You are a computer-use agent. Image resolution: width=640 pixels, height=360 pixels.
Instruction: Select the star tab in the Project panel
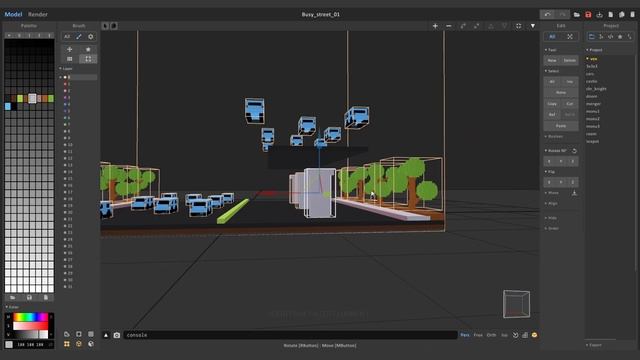pyautogui.click(x=620, y=37)
